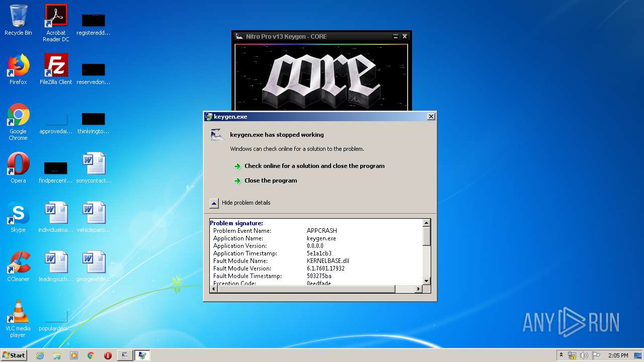Open CCleaner desktop shortcut
Image resolution: width=644 pixels, height=362 pixels.
click(x=18, y=266)
